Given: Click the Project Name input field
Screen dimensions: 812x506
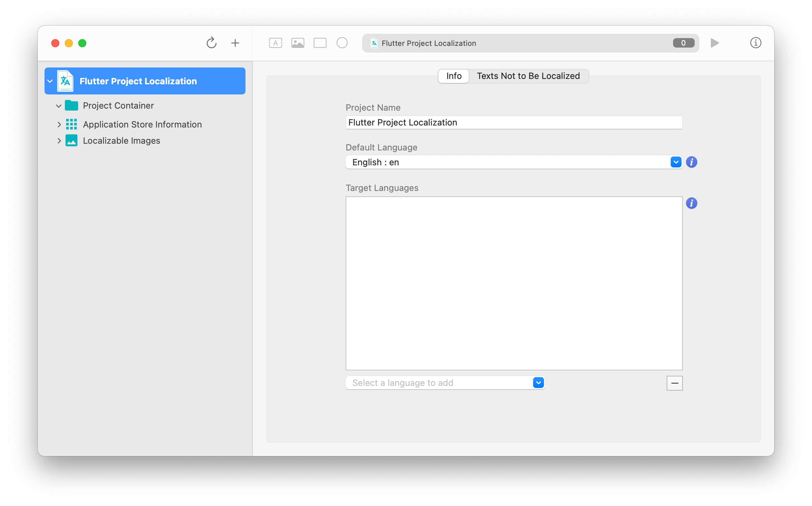Looking at the screenshot, I should pos(514,122).
